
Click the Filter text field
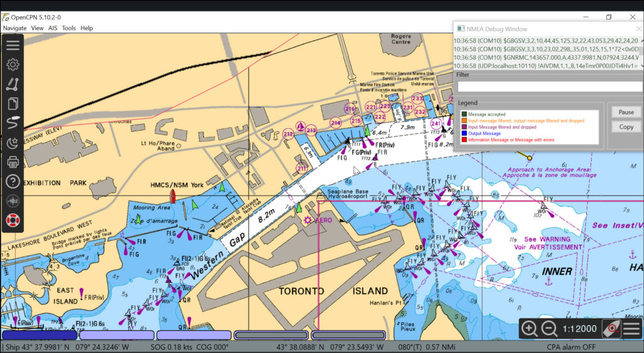(549, 87)
